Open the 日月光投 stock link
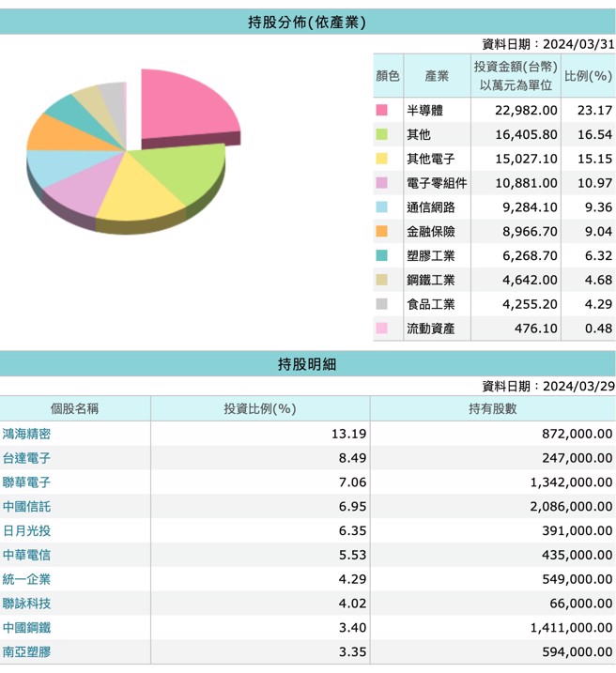The width and height of the screenshot is (616, 673). [26, 530]
